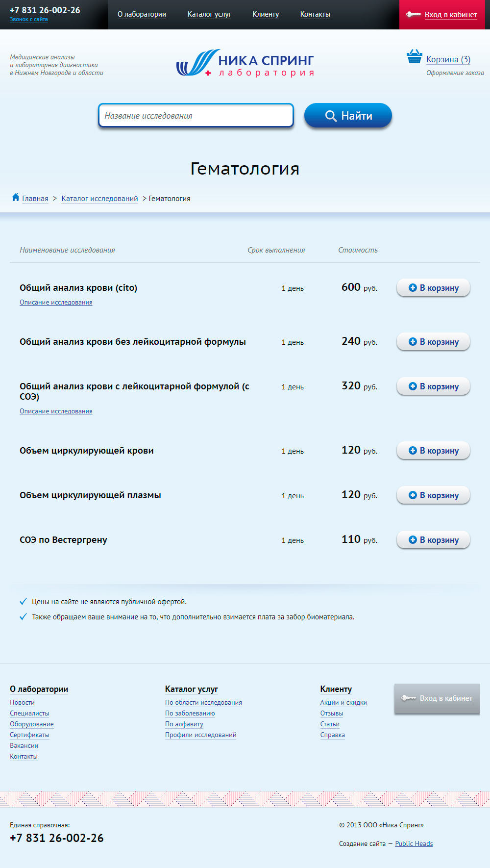Screen dimensions: 490x868
Task: Click Звонок с сайта link
Action: 29,20
